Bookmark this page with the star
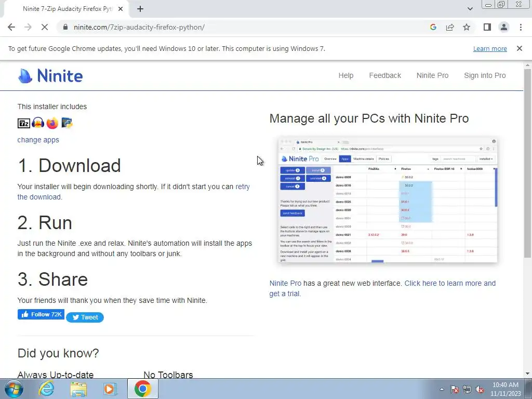The width and height of the screenshot is (532, 399). tap(467, 27)
